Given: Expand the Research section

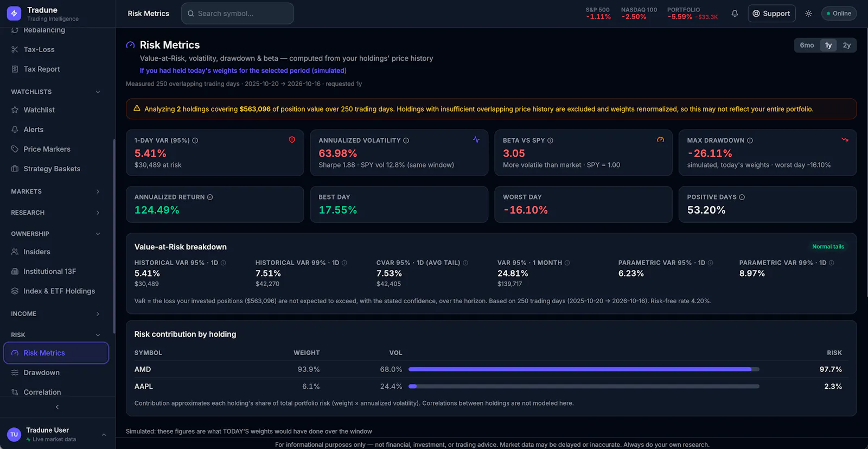Looking at the screenshot, I should pos(56,213).
